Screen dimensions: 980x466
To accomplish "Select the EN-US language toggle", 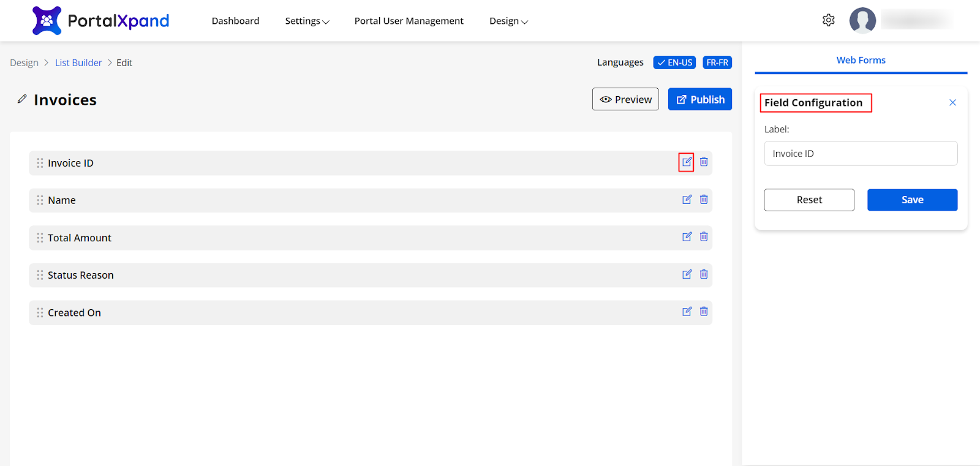I will pos(674,62).
